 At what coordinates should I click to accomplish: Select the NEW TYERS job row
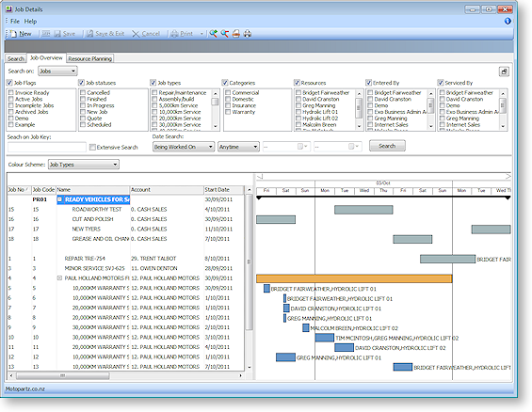pyautogui.click(x=125, y=229)
